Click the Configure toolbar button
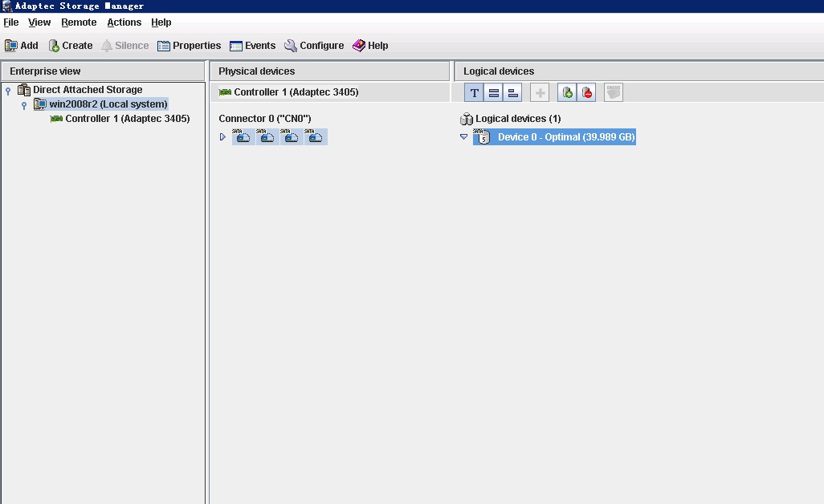 click(x=314, y=46)
